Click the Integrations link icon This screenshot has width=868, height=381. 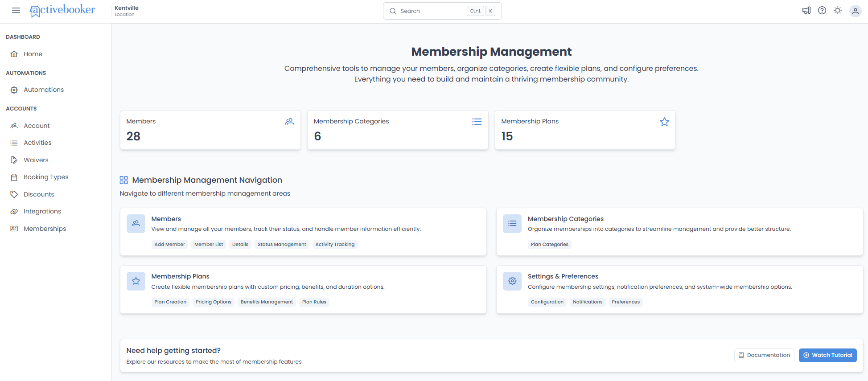pos(14,212)
